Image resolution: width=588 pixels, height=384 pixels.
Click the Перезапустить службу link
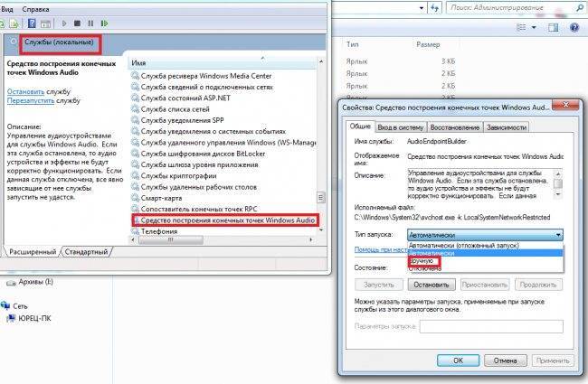point(31,101)
